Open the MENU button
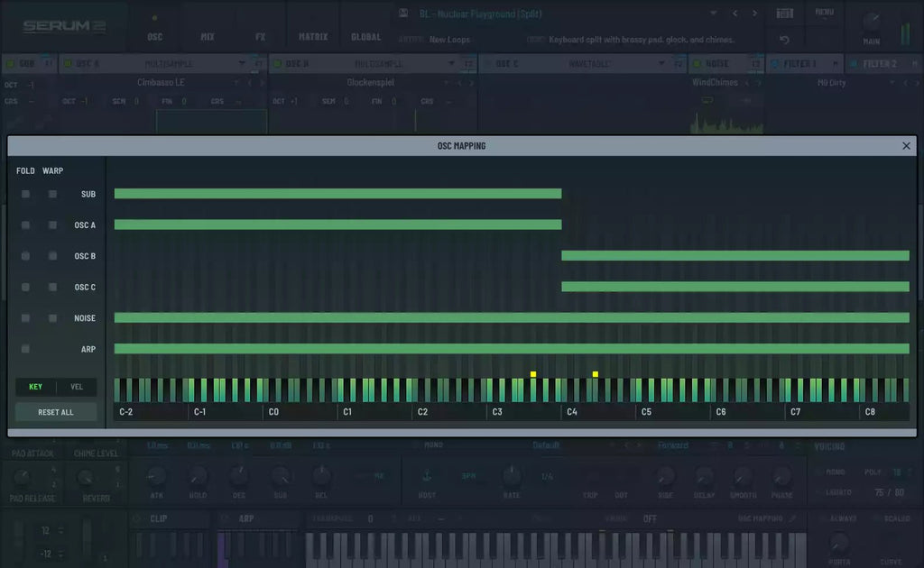This screenshot has height=568, width=924. (x=824, y=13)
